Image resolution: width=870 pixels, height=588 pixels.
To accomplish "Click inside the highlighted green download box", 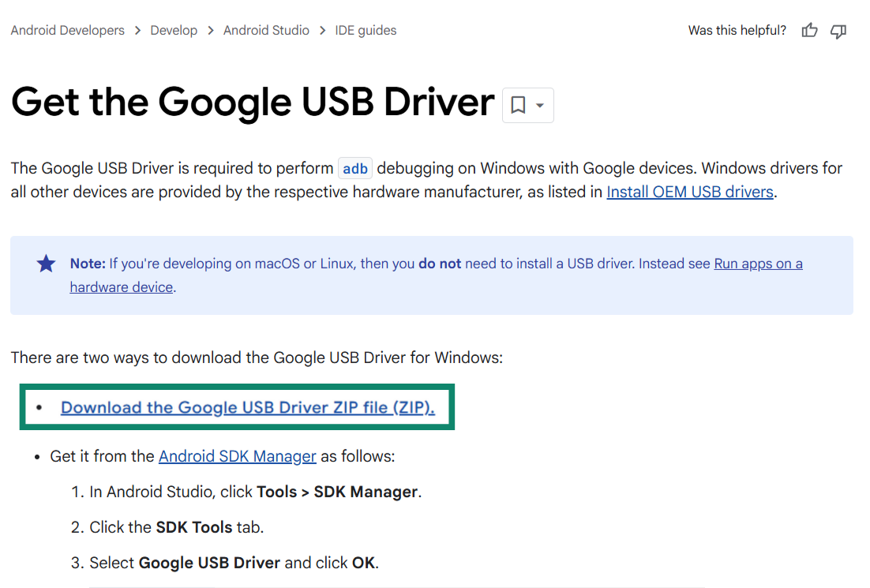I will [x=237, y=406].
